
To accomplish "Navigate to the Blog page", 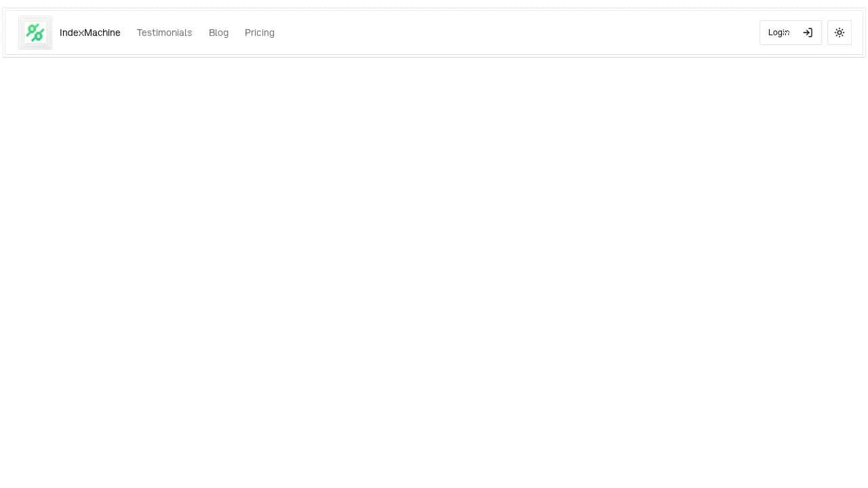I will pos(218,33).
